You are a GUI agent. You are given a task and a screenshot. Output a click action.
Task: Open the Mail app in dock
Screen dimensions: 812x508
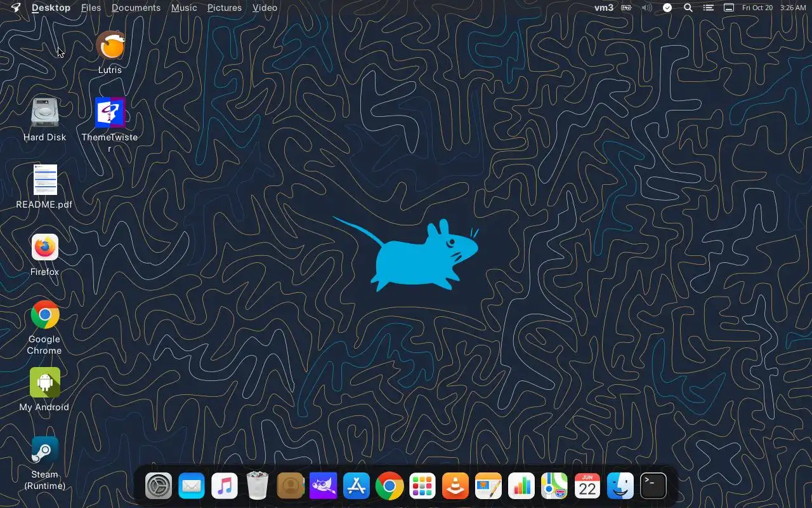click(192, 487)
